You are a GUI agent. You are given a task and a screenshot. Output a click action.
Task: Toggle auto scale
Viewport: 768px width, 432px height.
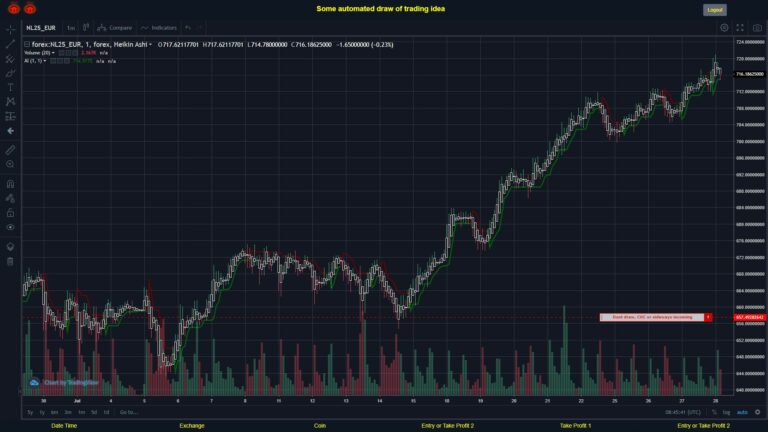tap(743, 412)
